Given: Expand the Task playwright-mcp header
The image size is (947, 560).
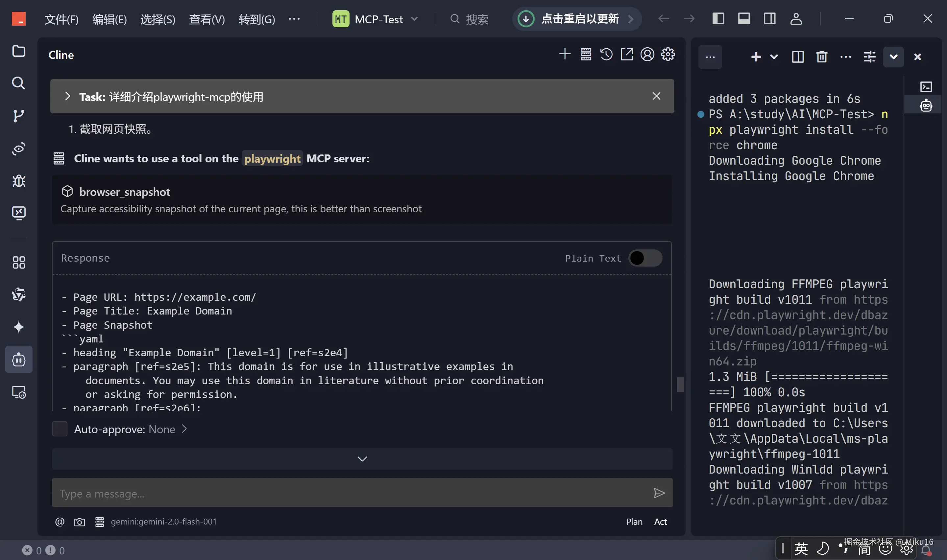Looking at the screenshot, I should click(x=67, y=97).
